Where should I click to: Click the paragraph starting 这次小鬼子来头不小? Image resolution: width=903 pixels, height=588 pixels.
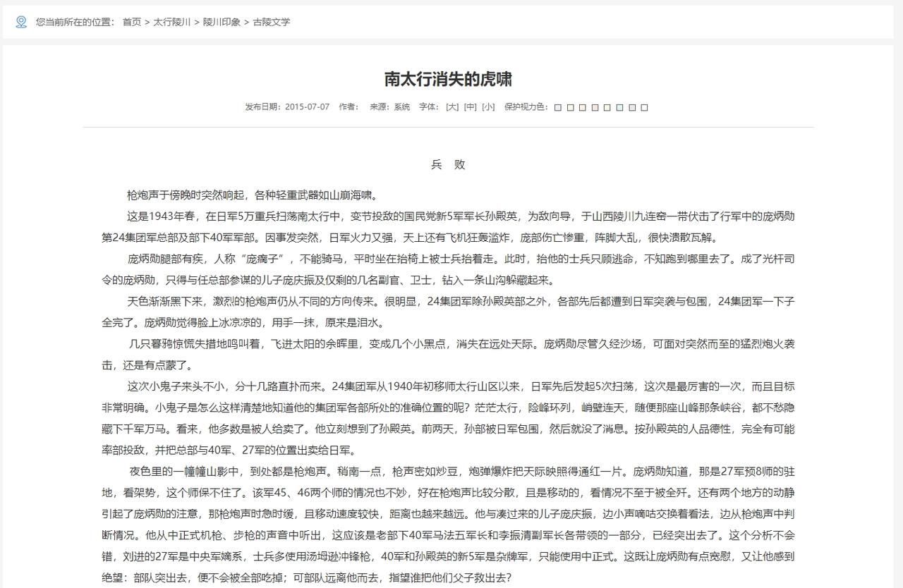pyautogui.click(x=448, y=419)
